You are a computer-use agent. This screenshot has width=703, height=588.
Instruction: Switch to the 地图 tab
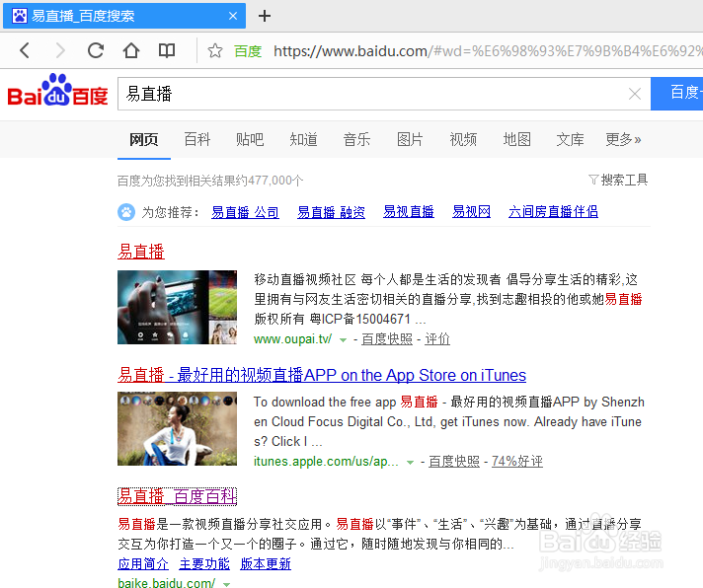516,140
